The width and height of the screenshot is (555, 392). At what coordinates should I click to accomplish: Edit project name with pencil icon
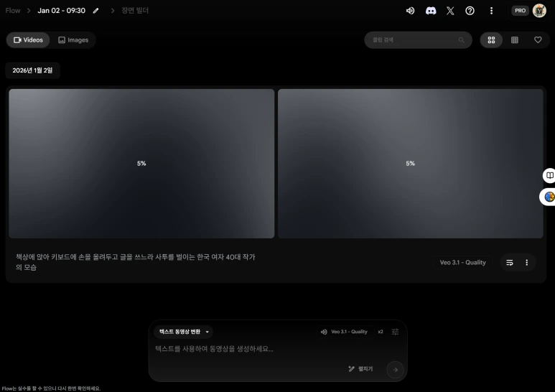pyautogui.click(x=95, y=11)
